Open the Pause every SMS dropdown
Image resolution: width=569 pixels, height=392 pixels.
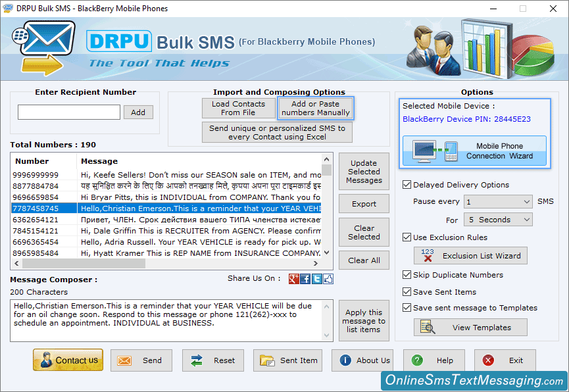[x=498, y=201]
